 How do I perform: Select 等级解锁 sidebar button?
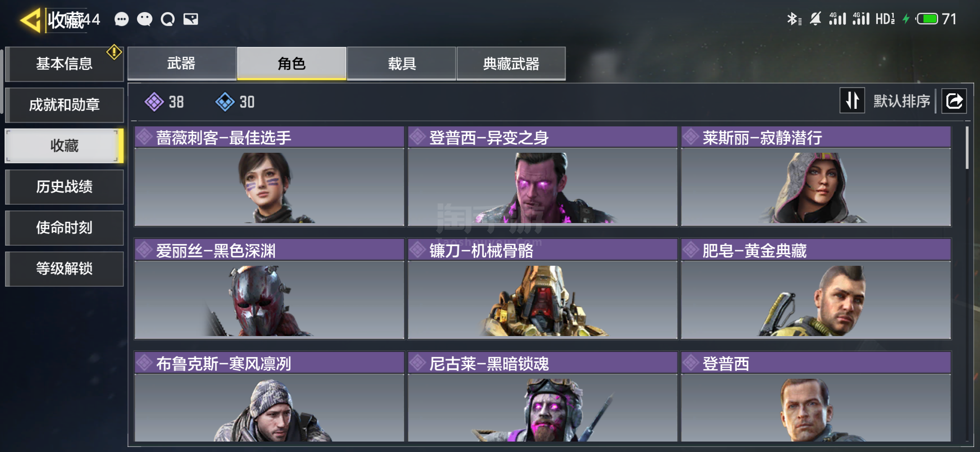coord(64,269)
